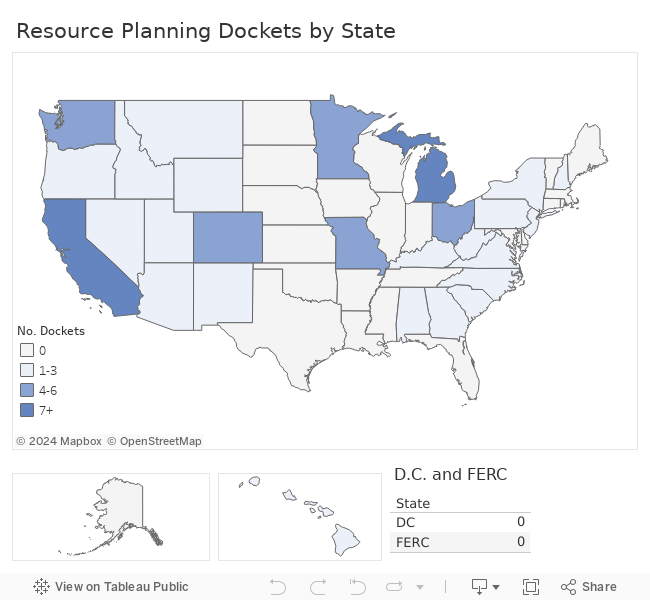Screen dimensions: 650x600
Task: Select the 4-6 legend color swatch
Action: coord(27,390)
